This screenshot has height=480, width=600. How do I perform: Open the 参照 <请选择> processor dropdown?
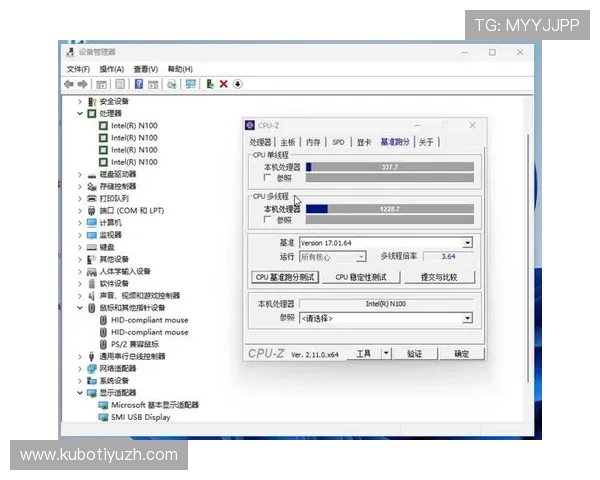click(466, 318)
